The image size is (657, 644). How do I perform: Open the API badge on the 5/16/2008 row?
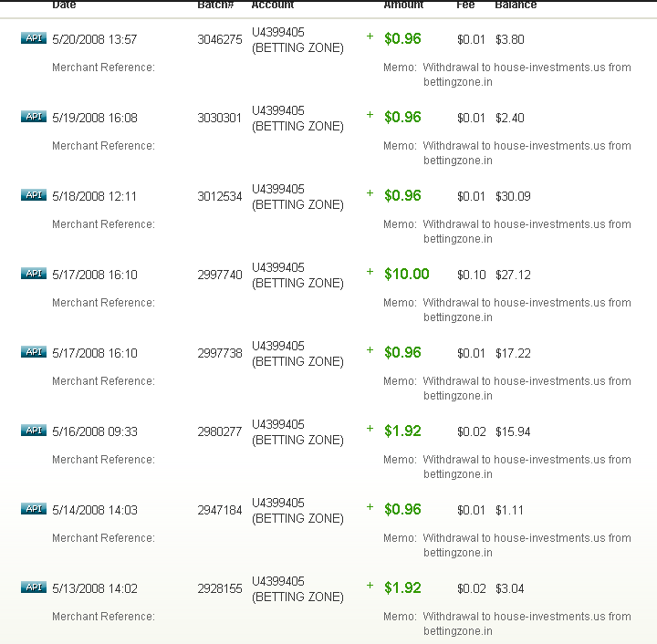33,430
